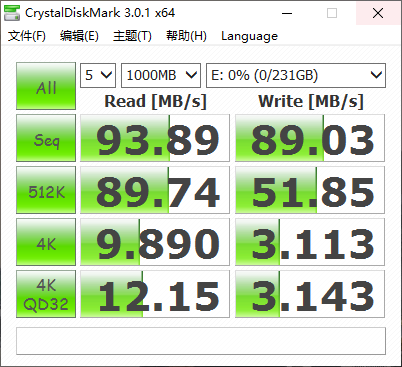Close the CrystalDiskMark window

coord(378,13)
